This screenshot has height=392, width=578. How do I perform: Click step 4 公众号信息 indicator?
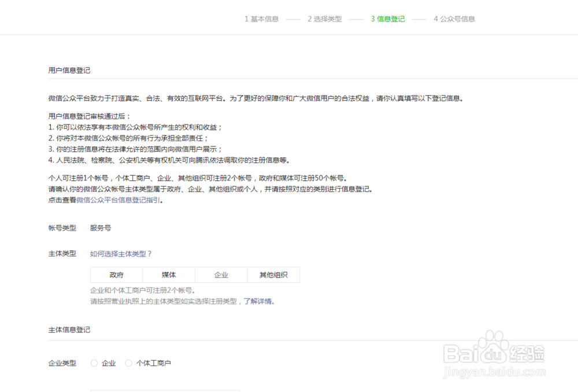pos(454,19)
